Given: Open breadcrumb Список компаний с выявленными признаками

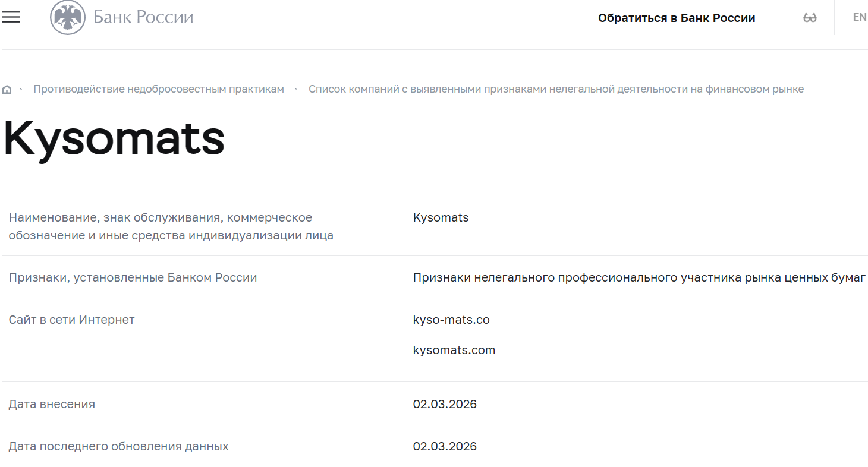Looking at the screenshot, I should tap(556, 89).
